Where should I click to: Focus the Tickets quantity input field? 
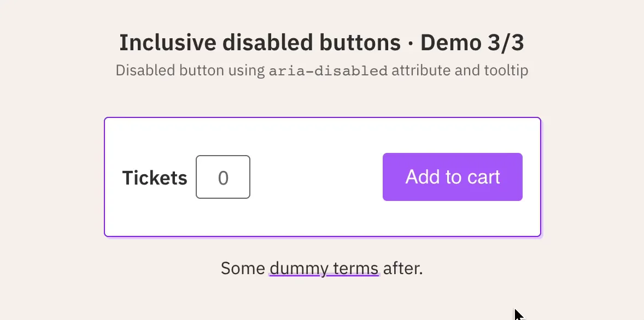[x=223, y=177]
